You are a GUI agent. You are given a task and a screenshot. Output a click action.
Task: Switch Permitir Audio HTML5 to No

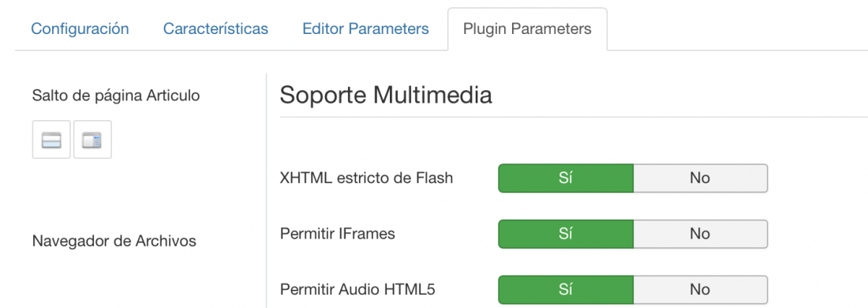700,289
